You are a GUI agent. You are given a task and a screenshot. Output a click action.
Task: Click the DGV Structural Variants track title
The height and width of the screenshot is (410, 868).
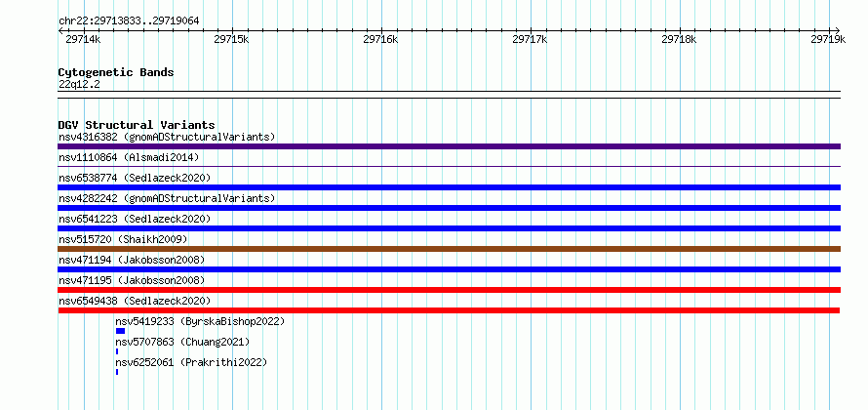click(x=137, y=125)
